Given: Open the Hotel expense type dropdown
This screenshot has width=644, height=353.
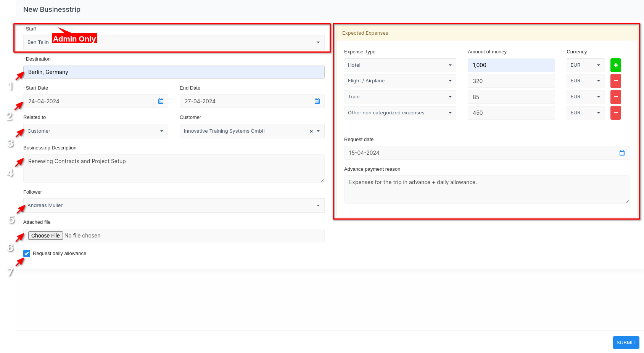Looking at the screenshot, I should pyautogui.click(x=399, y=65).
